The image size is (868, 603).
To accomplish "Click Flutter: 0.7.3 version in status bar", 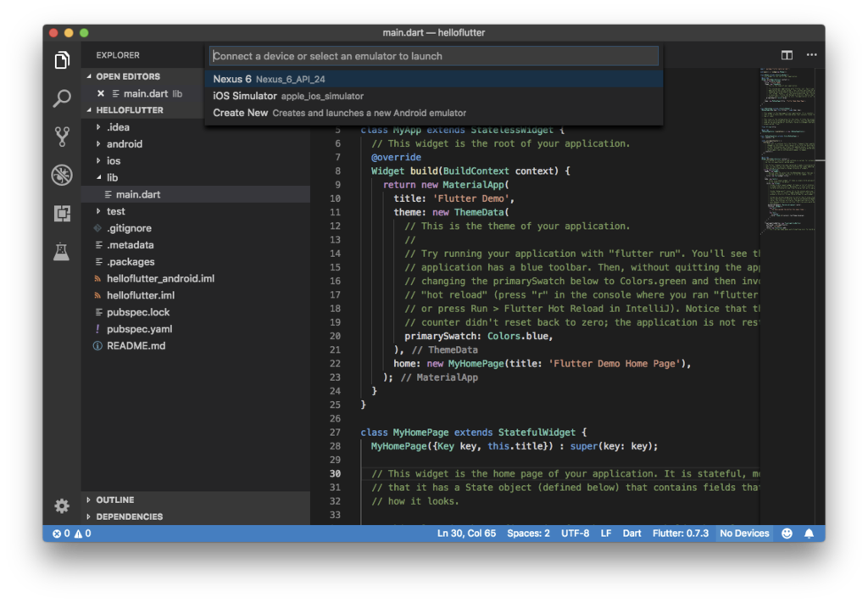I will [x=681, y=533].
